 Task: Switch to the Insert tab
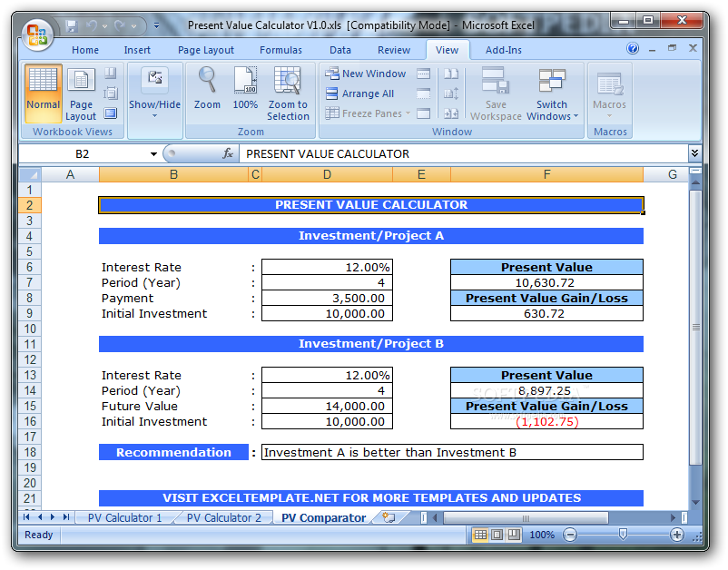point(137,50)
